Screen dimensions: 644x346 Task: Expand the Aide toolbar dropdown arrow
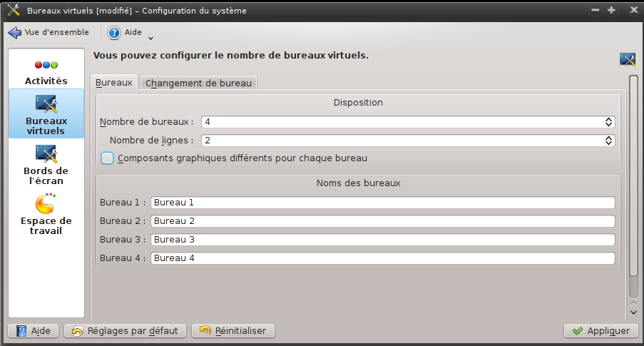pos(150,39)
